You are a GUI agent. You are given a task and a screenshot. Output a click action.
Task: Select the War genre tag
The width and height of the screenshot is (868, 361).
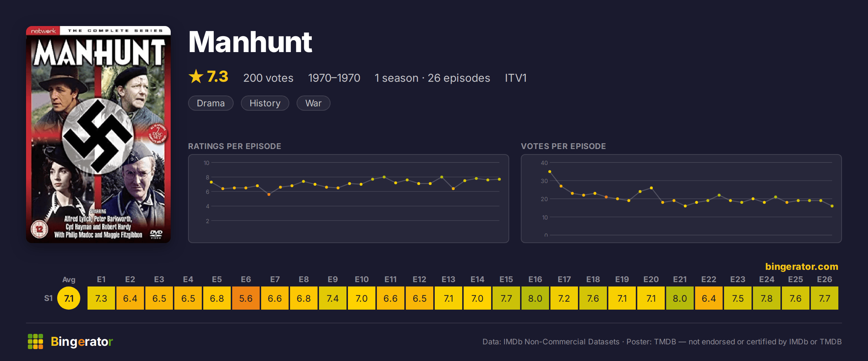[x=314, y=103]
